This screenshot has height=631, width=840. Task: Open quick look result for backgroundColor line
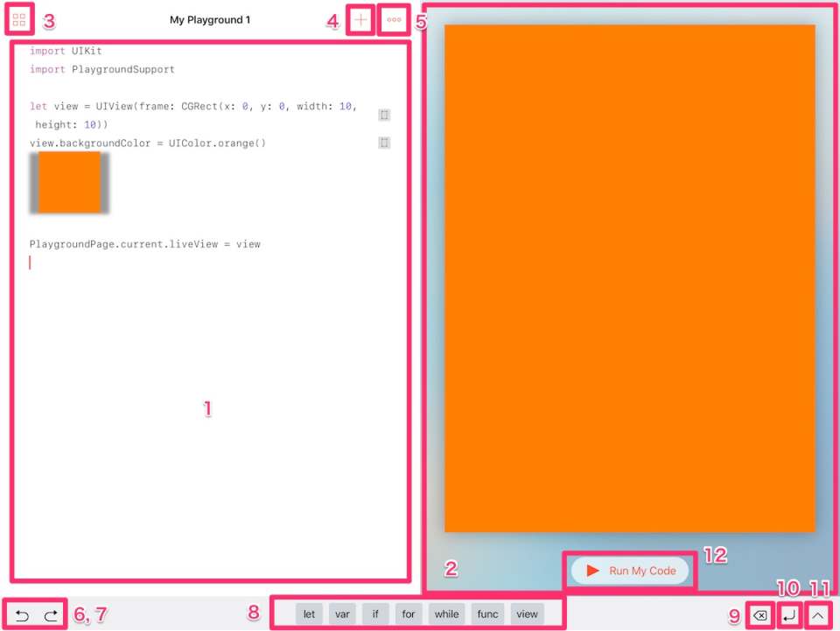click(383, 143)
